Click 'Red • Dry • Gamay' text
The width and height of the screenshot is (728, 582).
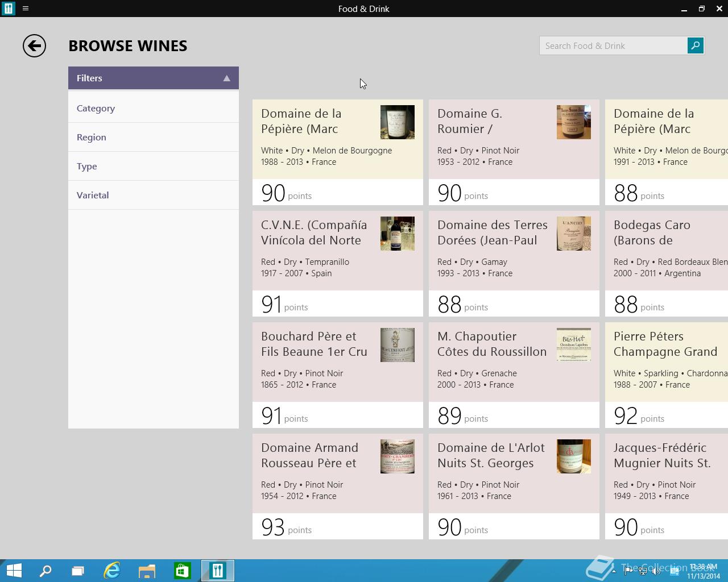click(472, 262)
